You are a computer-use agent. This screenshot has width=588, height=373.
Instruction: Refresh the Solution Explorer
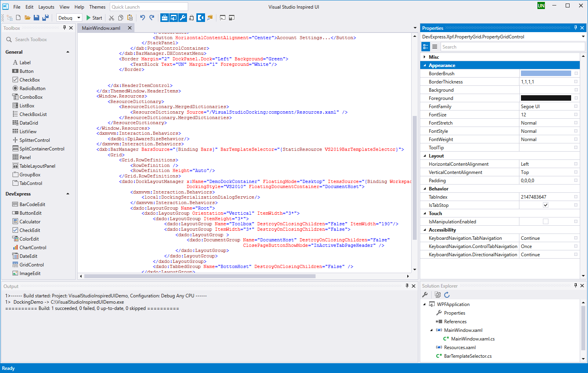[447, 295]
